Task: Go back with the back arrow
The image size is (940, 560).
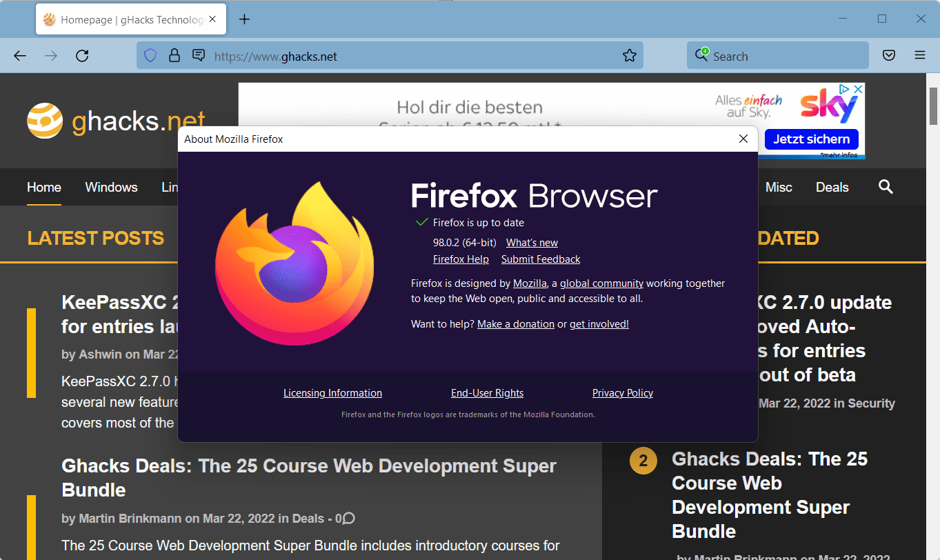Action: (20, 56)
